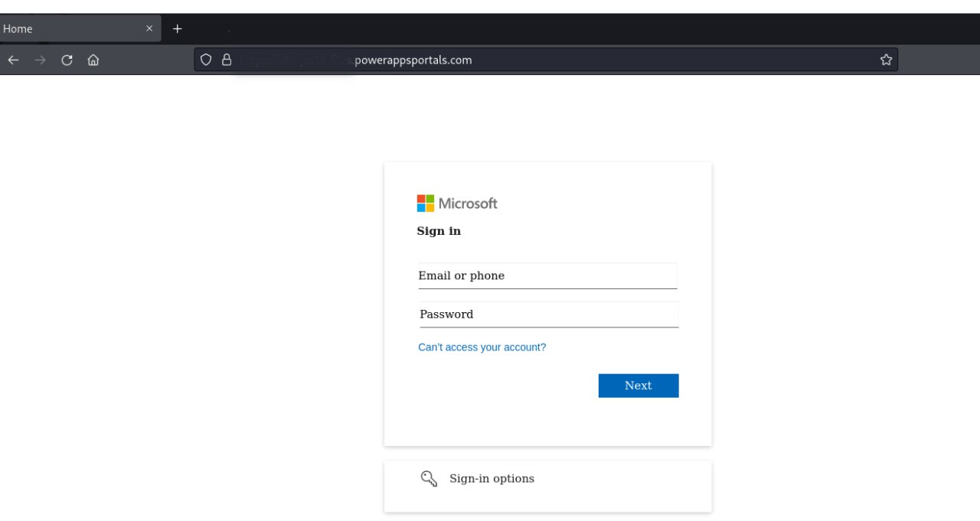The width and height of the screenshot is (980, 521).
Task: Click the Password input field
Action: pyautogui.click(x=548, y=314)
